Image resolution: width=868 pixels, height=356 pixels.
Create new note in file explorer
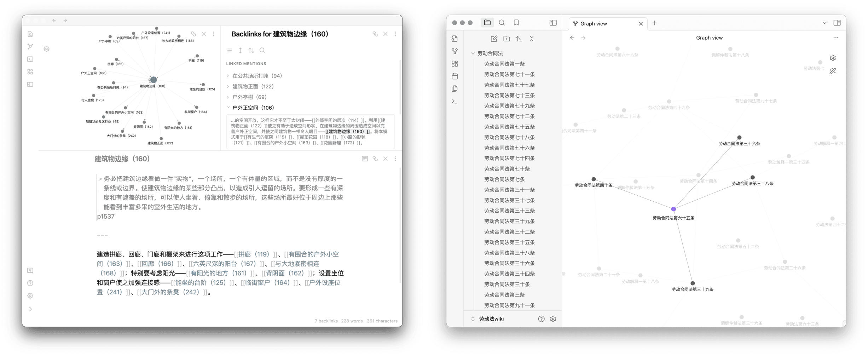494,39
